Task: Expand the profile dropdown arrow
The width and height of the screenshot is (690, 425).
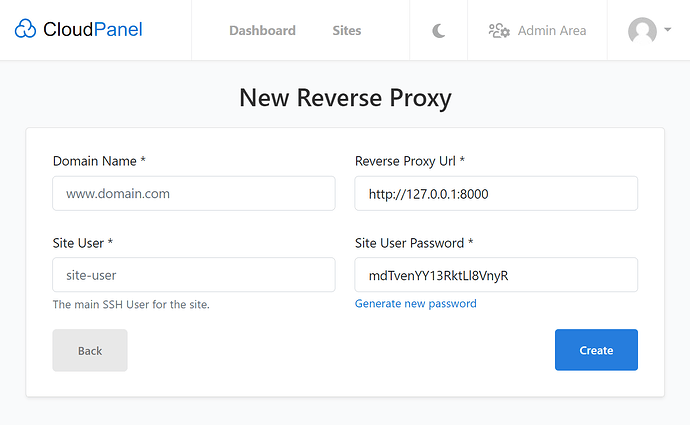Action: [x=668, y=29]
